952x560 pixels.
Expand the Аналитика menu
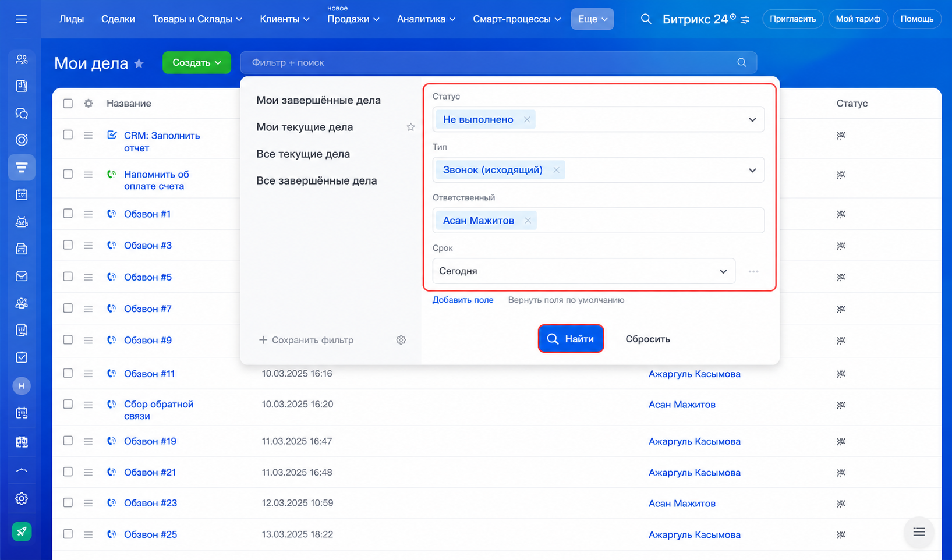coord(426,19)
